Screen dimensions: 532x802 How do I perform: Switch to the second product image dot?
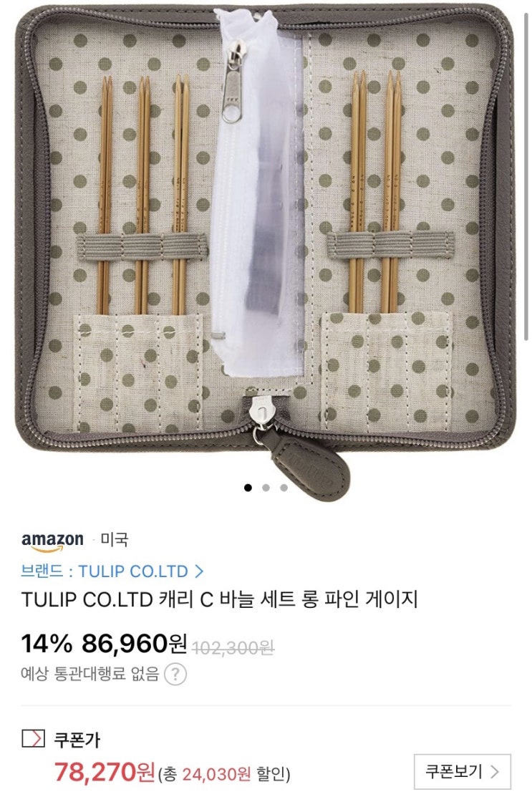point(266,488)
